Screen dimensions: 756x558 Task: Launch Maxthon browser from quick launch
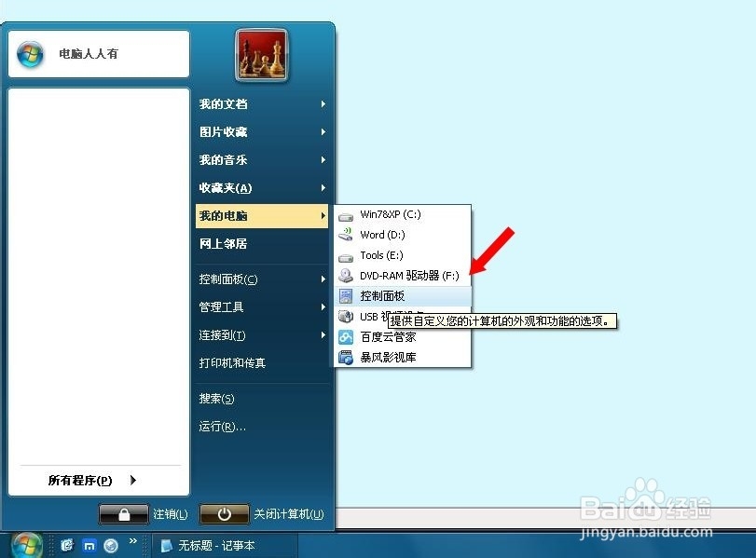pos(89,545)
